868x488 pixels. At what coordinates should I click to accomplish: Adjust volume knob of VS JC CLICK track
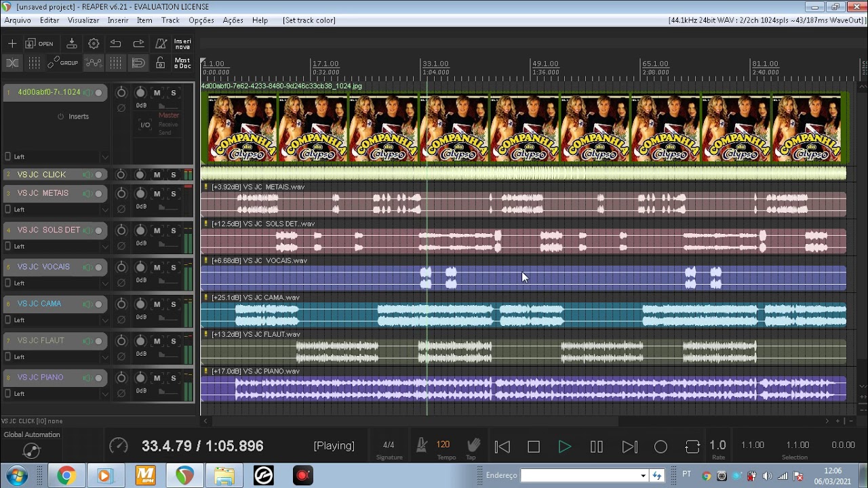140,175
